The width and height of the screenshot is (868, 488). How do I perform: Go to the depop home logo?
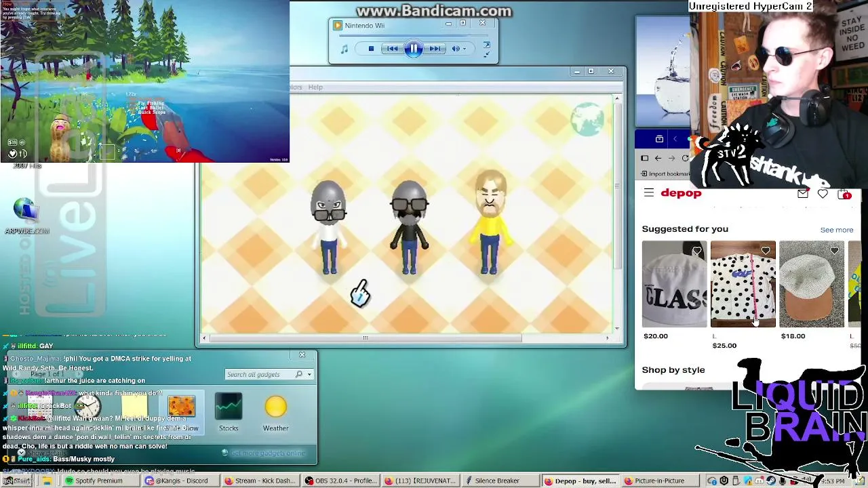click(x=681, y=193)
